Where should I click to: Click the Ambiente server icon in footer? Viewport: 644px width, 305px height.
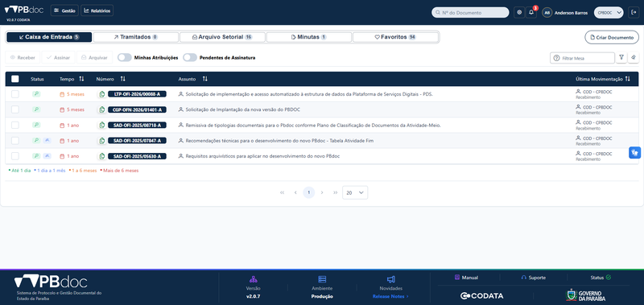322,279
